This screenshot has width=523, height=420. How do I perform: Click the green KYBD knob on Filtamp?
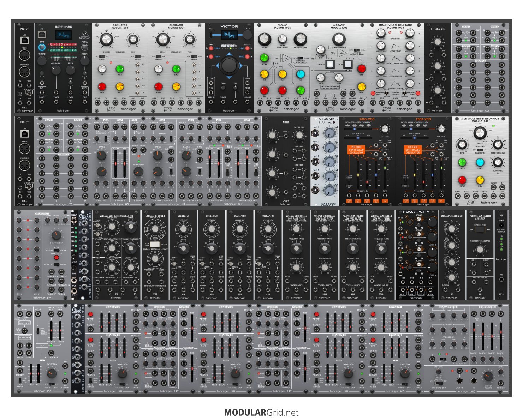pyautogui.click(x=264, y=58)
